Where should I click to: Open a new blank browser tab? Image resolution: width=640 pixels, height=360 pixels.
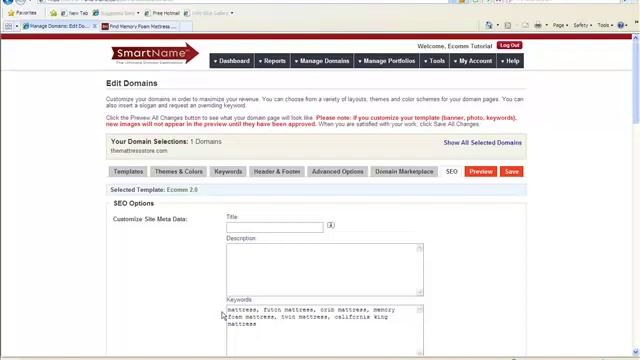pos(186,26)
